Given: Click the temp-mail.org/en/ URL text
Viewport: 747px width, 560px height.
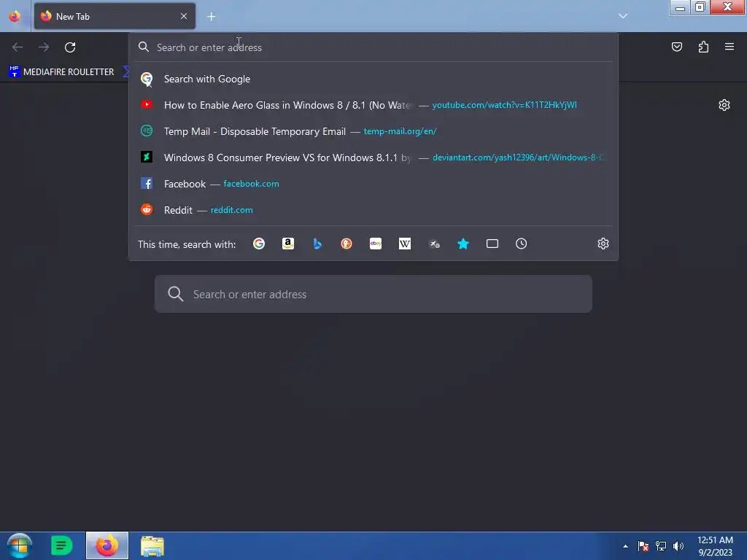Looking at the screenshot, I should coord(400,131).
